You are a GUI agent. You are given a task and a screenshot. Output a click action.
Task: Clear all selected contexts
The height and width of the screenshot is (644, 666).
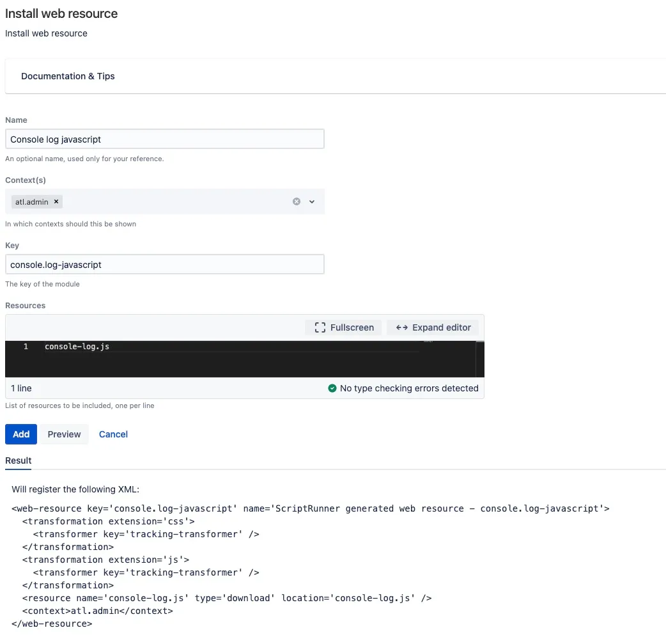(297, 201)
